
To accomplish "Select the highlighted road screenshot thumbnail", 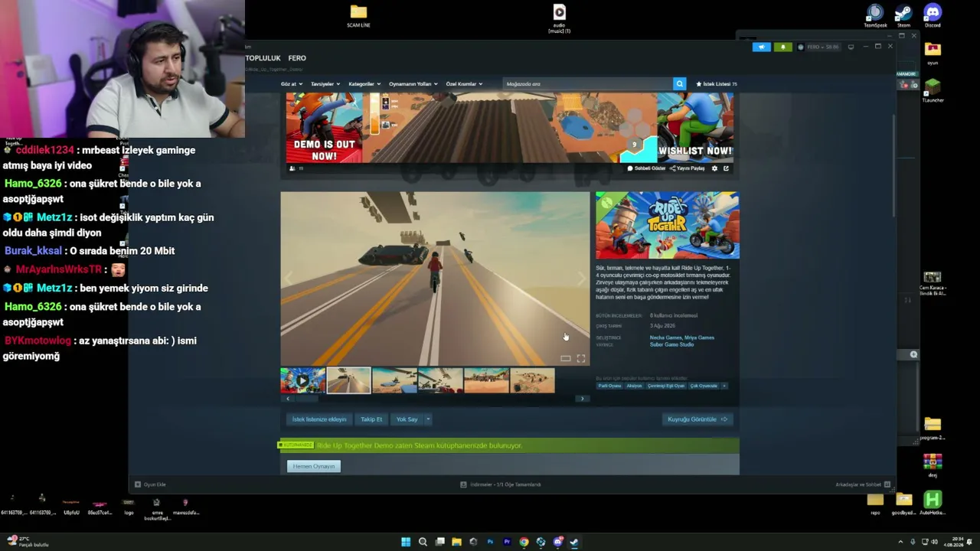I will [x=348, y=380].
